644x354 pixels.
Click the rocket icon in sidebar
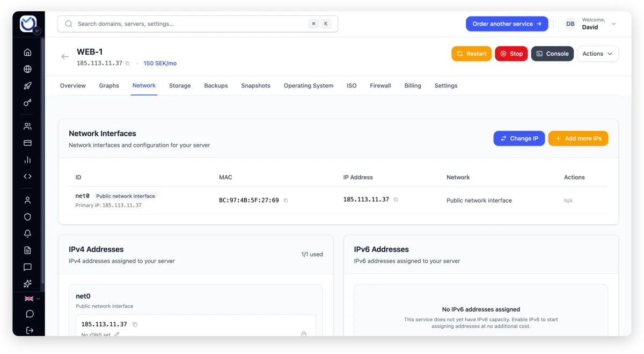pyautogui.click(x=27, y=86)
